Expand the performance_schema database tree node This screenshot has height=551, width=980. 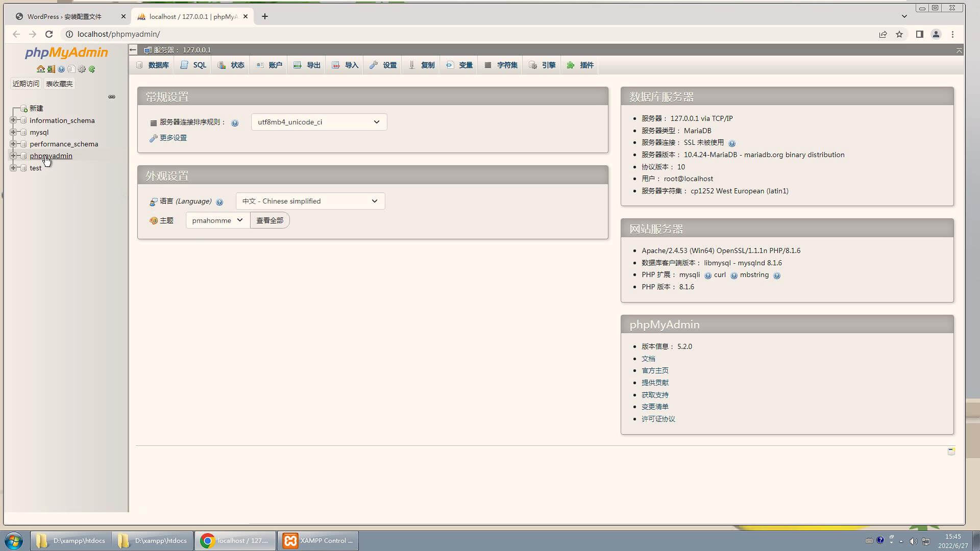[x=13, y=144]
